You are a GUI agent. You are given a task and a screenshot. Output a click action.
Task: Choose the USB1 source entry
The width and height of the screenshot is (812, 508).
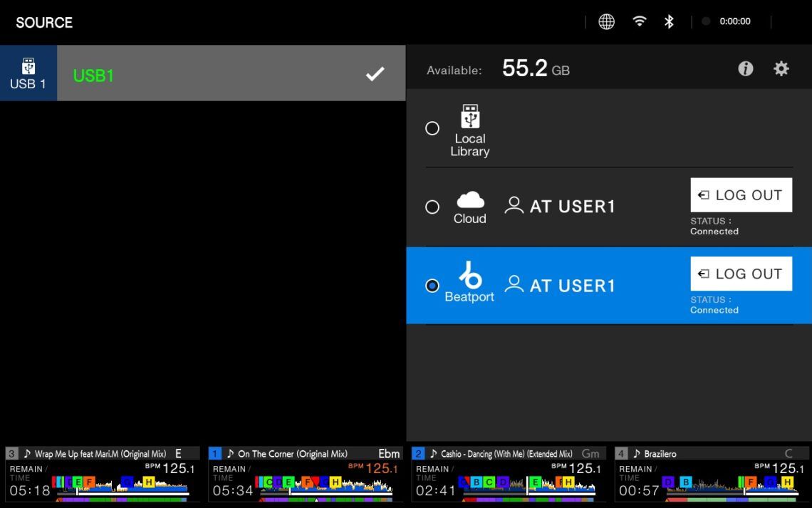[x=214, y=75]
